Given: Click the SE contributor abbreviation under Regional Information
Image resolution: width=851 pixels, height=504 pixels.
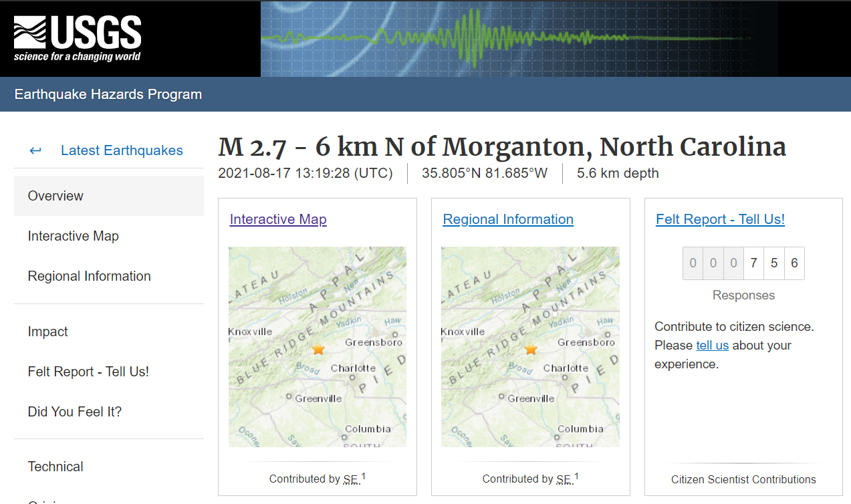Looking at the screenshot, I should 564,479.
